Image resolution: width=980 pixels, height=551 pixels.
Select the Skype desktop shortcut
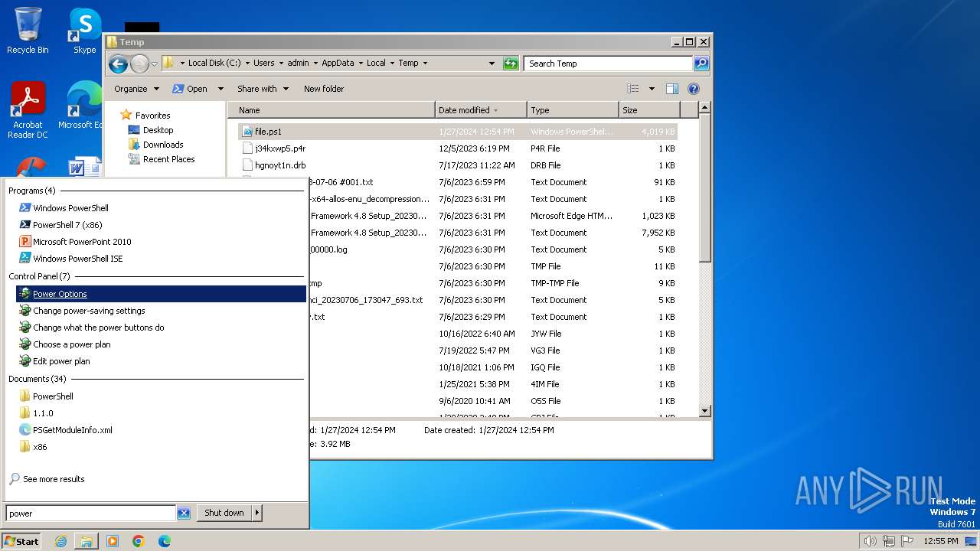pyautogui.click(x=84, y=31)
